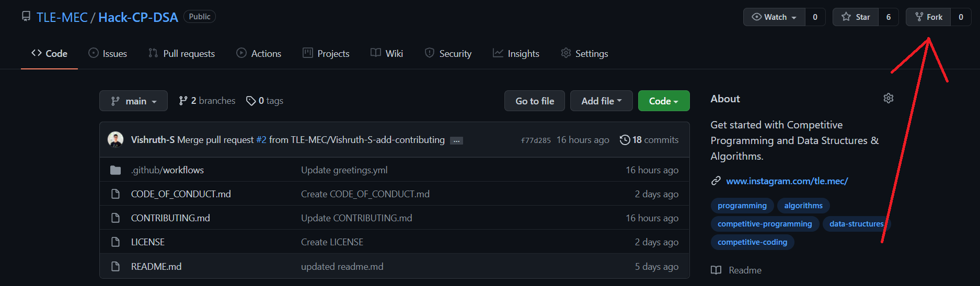Click the file icon for LICENSE
Image resolution: width=980 pixels, height=286 pixels.
pyautogui.click(x=116, y=242)
